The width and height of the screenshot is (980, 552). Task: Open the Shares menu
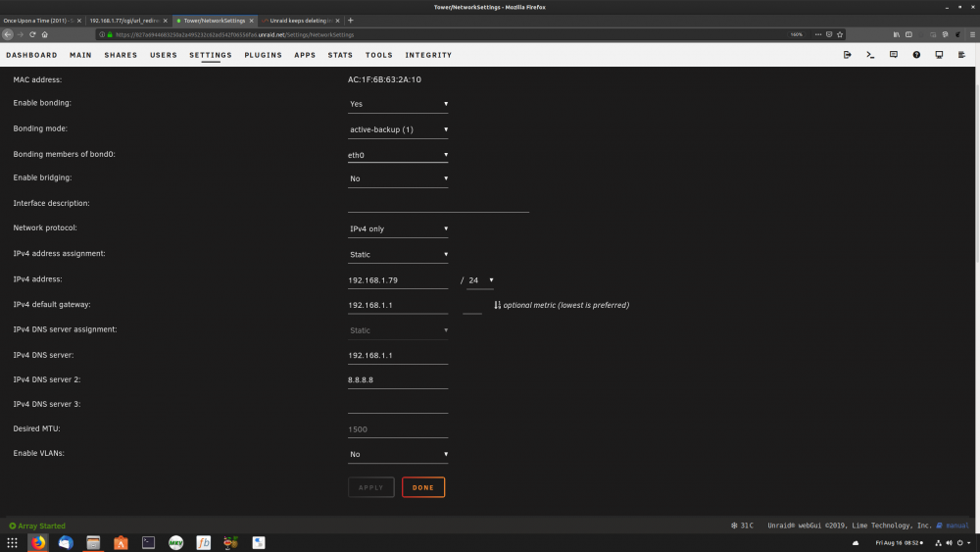[121, 55]
